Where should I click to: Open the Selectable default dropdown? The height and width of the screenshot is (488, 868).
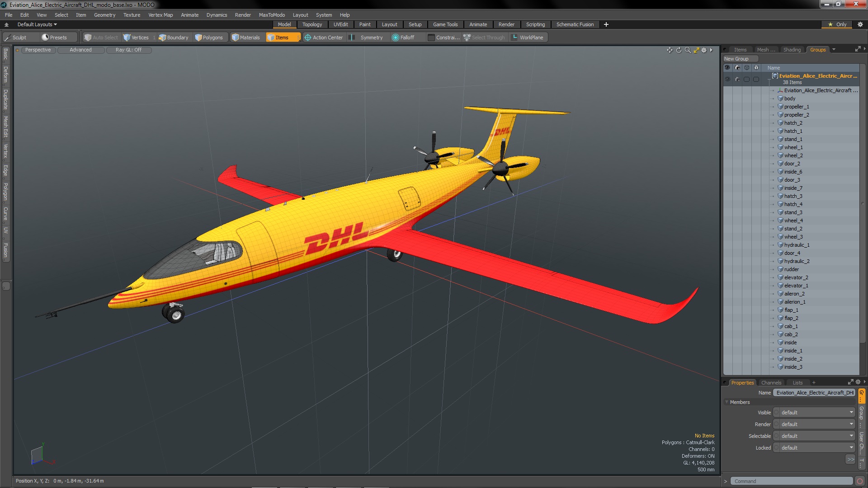(817, 436)
